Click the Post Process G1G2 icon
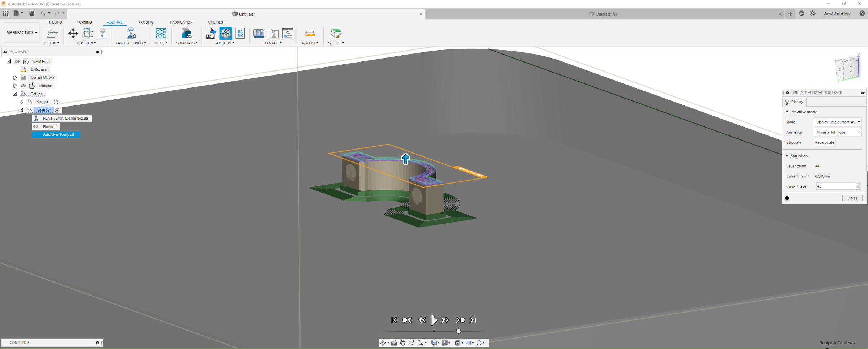 point(240,33)
